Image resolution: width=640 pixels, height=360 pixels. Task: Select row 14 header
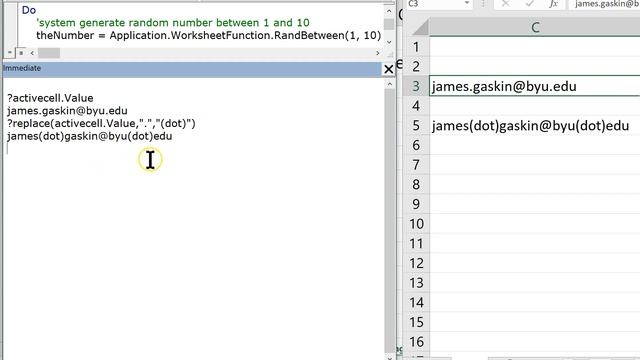(x=416, y=302)
